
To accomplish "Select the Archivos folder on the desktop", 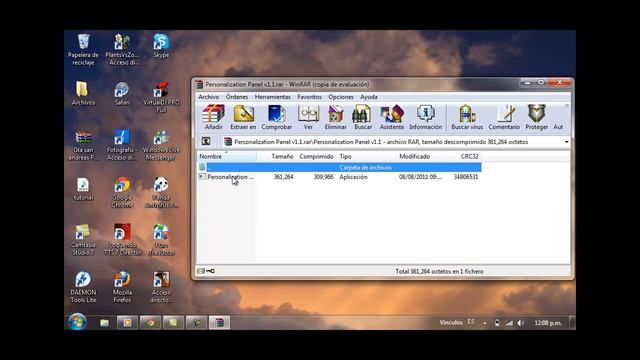I will 83,93.
